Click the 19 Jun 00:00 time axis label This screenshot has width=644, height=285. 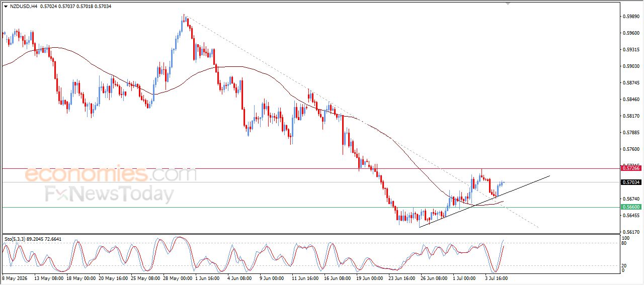click(x=370, y=277)
